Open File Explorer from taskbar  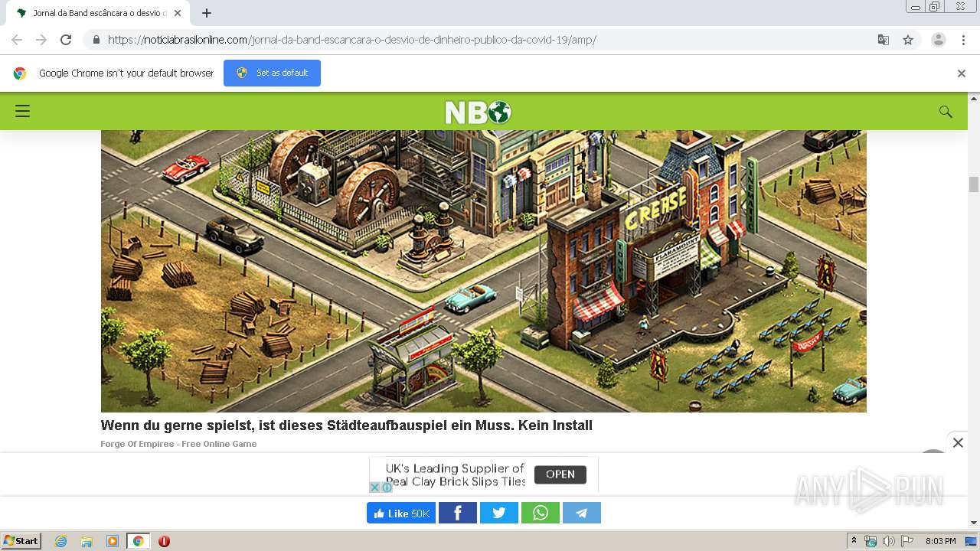coord(87,541)
